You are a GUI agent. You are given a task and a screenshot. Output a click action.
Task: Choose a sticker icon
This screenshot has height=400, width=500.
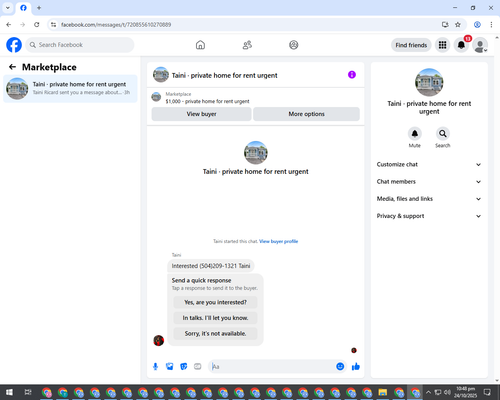coord(184,367)
